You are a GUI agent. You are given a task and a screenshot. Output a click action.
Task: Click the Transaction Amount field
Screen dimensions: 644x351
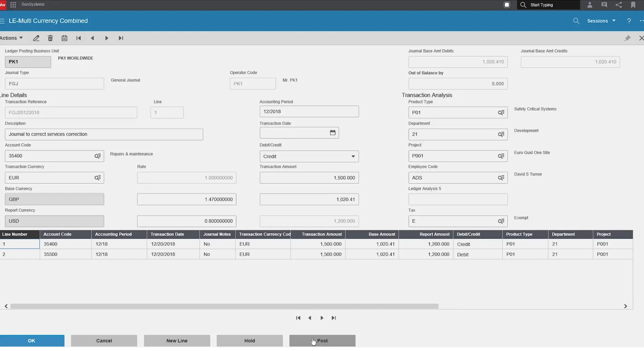click(x=309, y=178)
